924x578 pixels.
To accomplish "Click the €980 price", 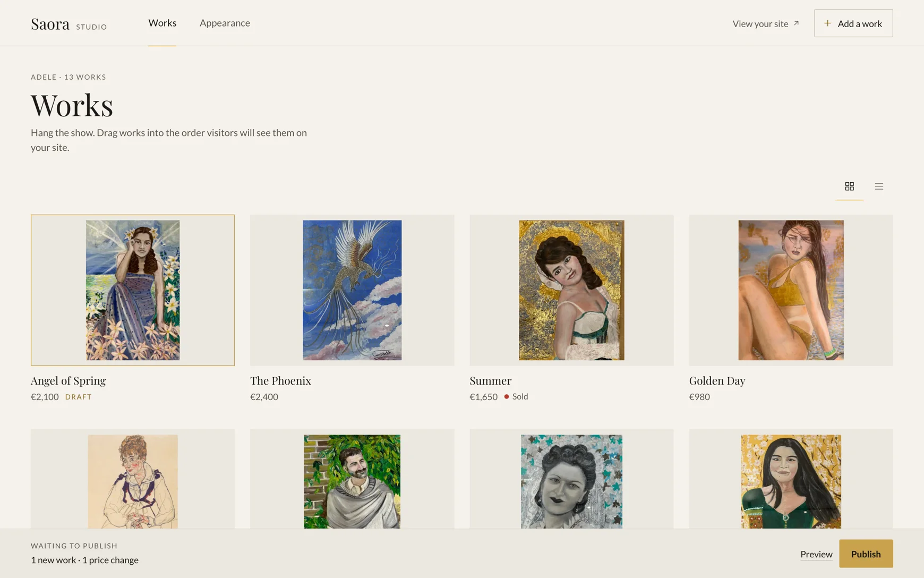I will coord(699,397).
